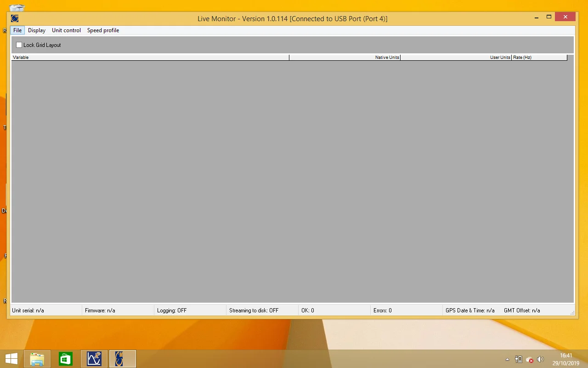Click the Variable column header

[x=150, y=57]
